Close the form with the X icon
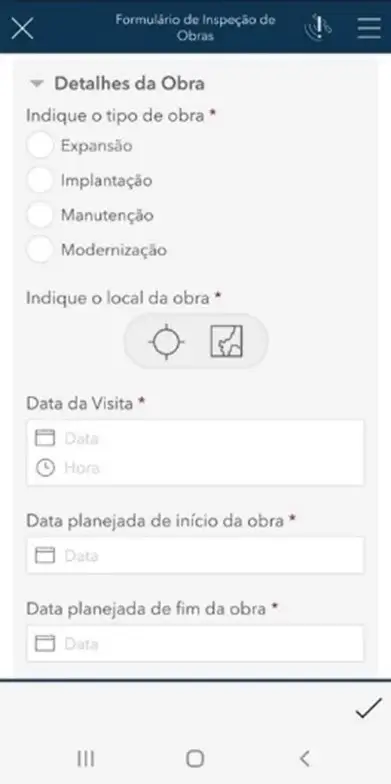This screenshot has width=391, height=784. pos(22,28)
